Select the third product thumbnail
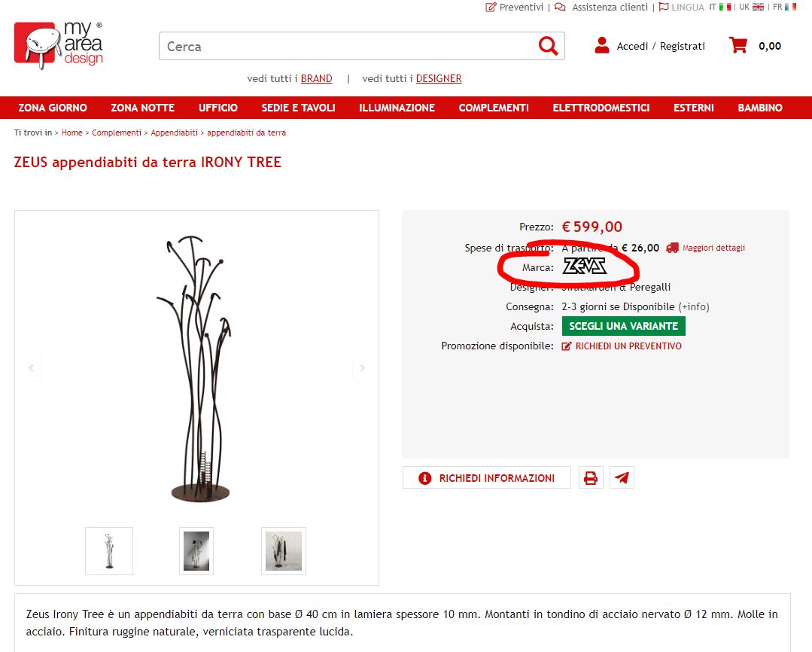 pyautogui.click(x=283, y=551)
